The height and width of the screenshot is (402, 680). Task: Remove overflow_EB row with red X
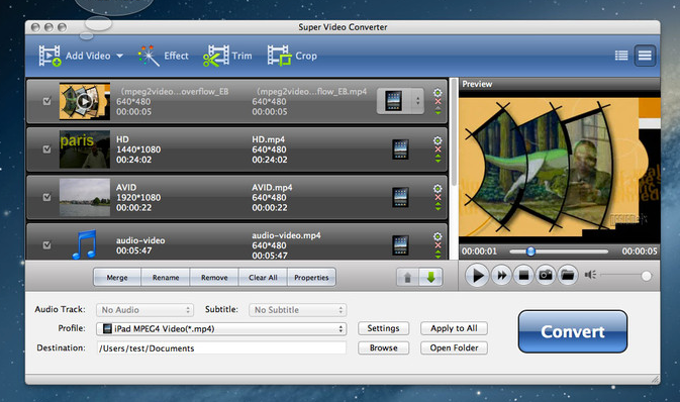point(438,101)
